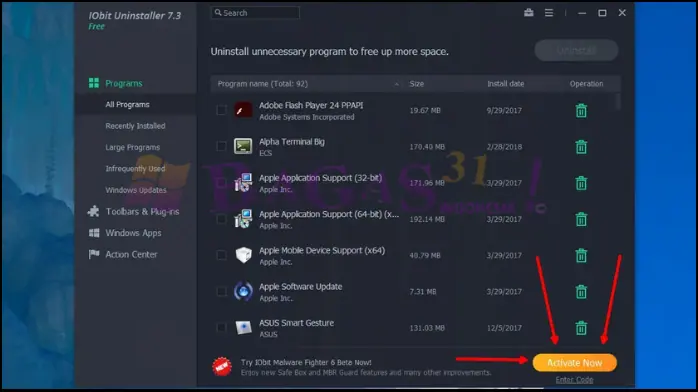Click ASUS Smart Gesture program icon

243,327
